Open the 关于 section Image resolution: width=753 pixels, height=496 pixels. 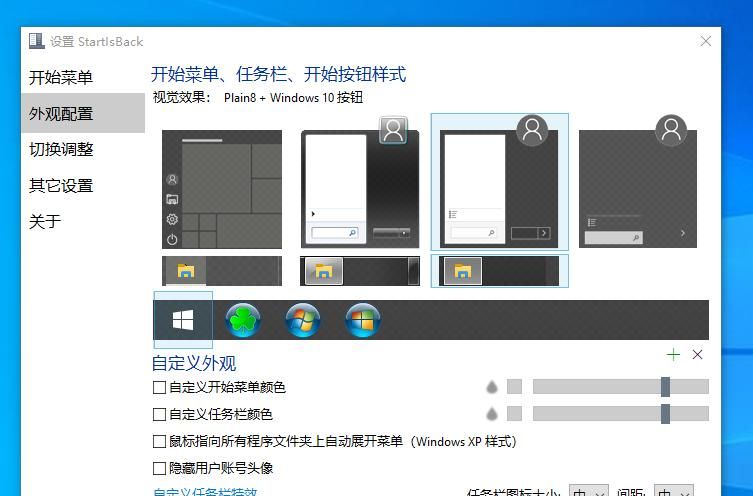pos(45,221)
